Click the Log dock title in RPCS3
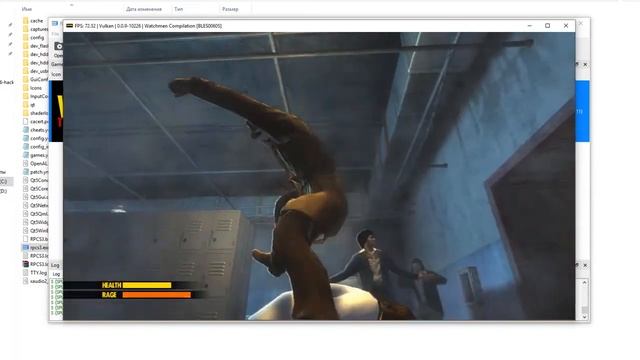The height and width of the screenshot is (360, 640). [x=55, y=265]
